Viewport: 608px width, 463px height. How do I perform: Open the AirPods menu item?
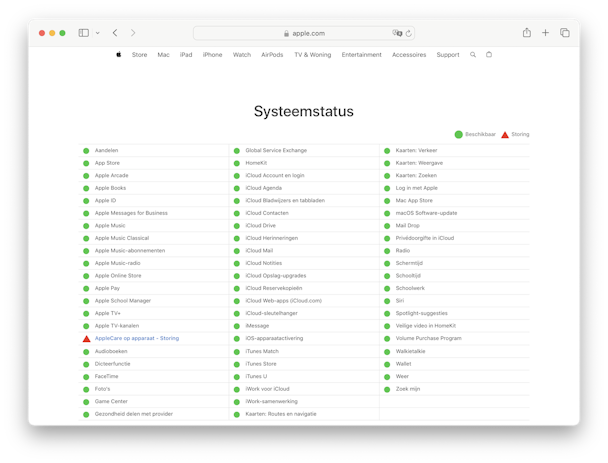point(272,55)
